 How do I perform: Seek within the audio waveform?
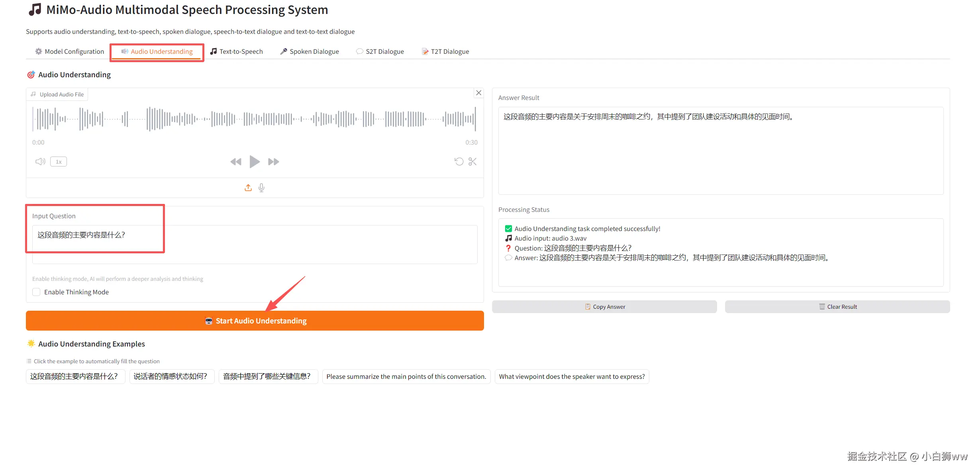255,119
